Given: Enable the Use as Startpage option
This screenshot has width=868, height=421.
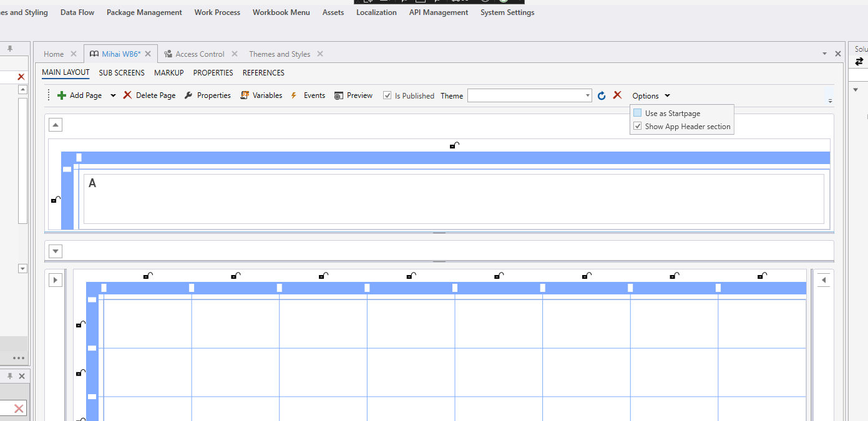Looking at the screenshot, I should [638, 114].
